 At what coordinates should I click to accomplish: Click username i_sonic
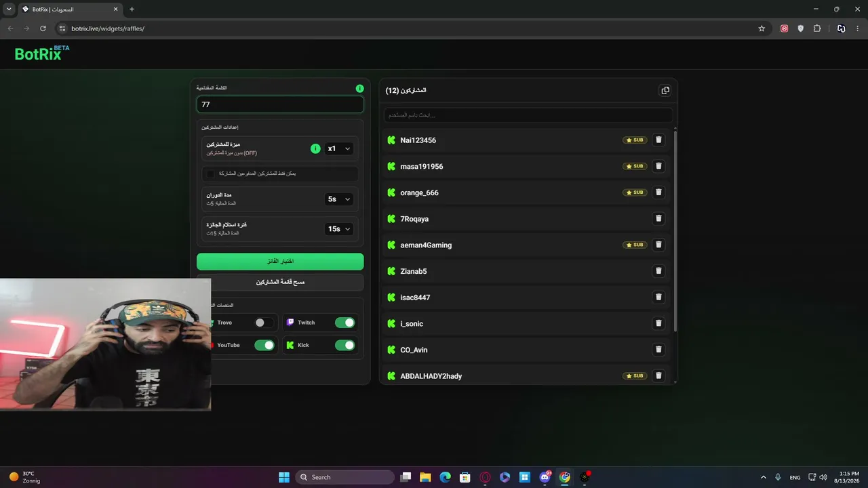[x=412, y=324]
